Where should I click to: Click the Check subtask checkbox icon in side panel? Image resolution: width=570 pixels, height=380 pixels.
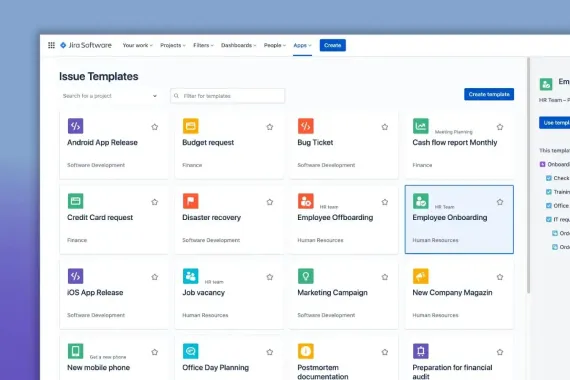pyautogui.click(x=549, y=178)
